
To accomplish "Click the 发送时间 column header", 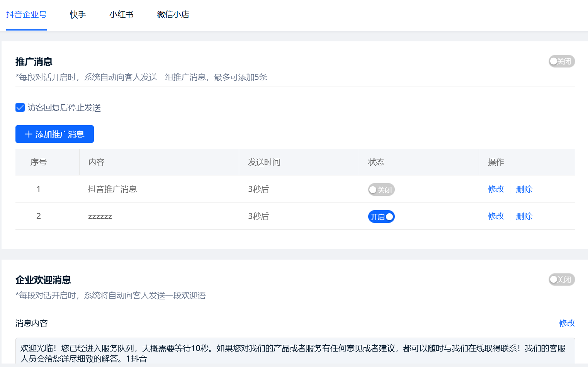I will (264, 162).
